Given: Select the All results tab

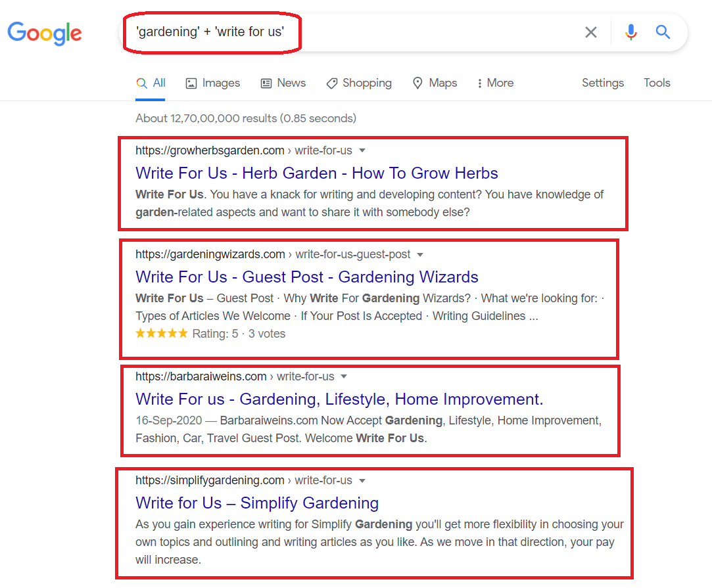Looking at the screenshot, I should 151,83.
